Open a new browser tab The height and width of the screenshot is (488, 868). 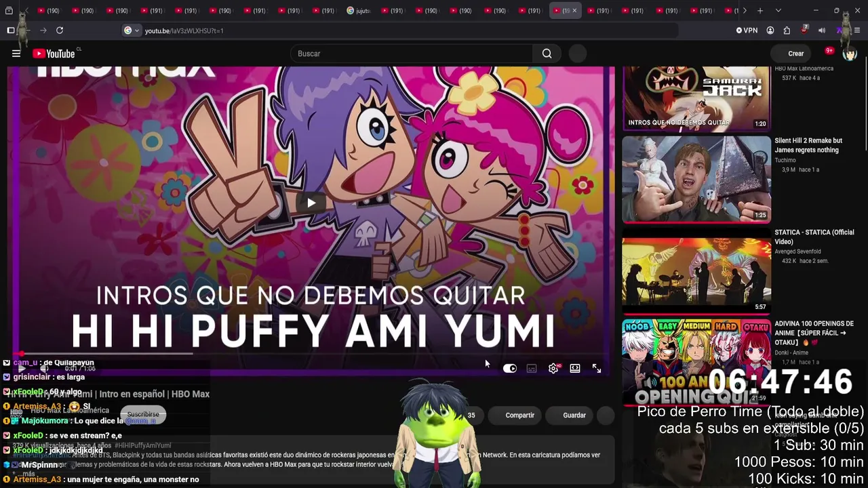tap(760, 11)
